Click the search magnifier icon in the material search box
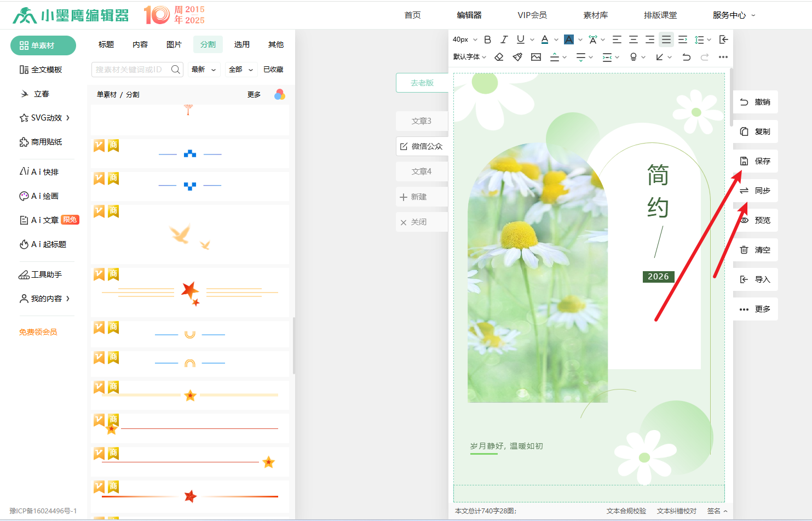 pyautogui.click(x=176, y=70)
